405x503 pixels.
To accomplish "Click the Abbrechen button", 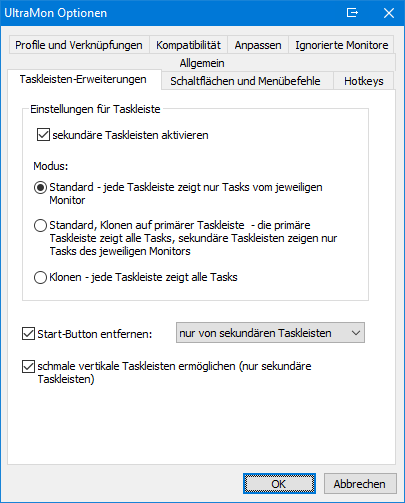I will tap(360, 484).
